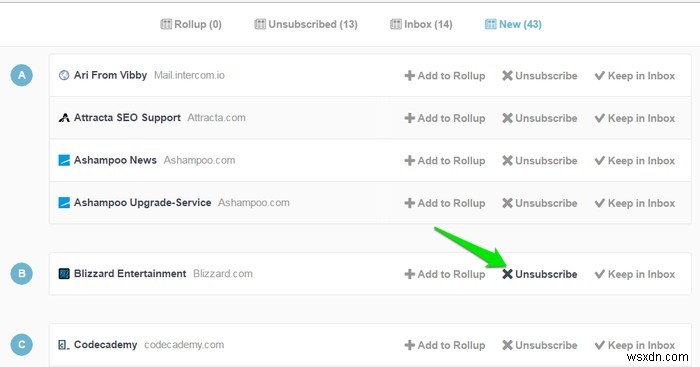The width and height of the screenshot is (700, 367).
Task: Keep Ari From Vibby in Inbox
Action: pyautogui.click(x=634, y=75)
